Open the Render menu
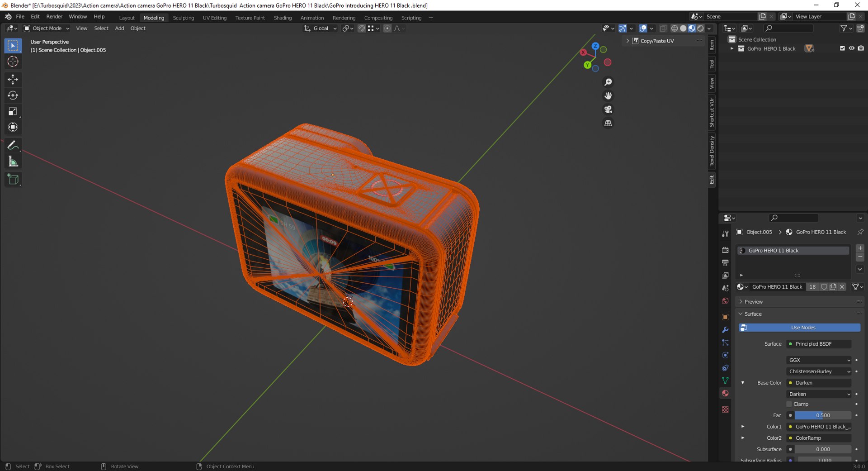This screenshot has height=471, width=868. (54, 17)
